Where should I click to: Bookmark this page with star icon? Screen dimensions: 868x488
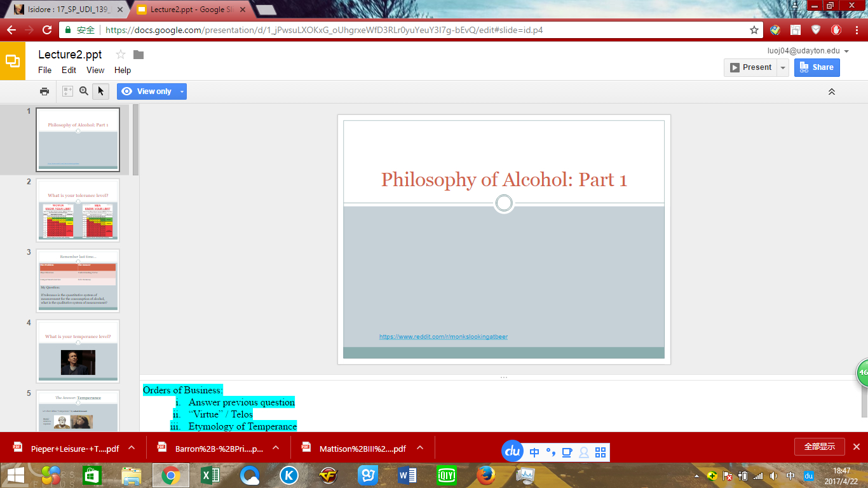coord(754,30)
